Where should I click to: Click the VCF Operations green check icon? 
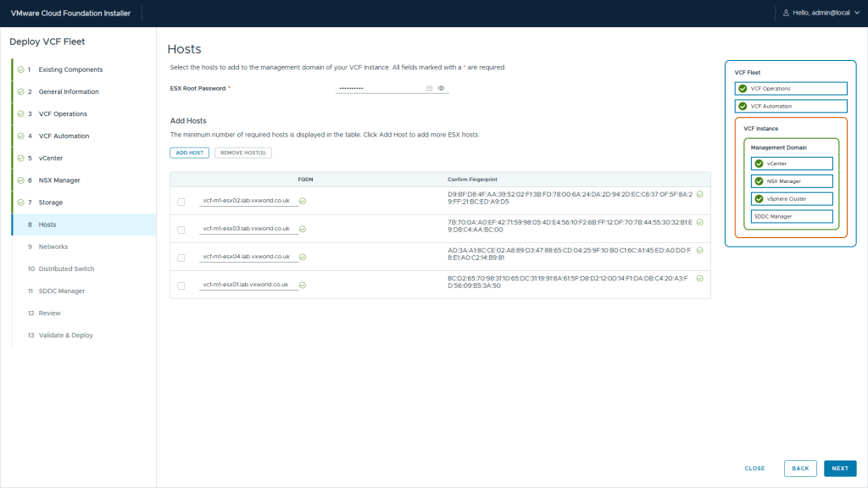click(743, 88)
